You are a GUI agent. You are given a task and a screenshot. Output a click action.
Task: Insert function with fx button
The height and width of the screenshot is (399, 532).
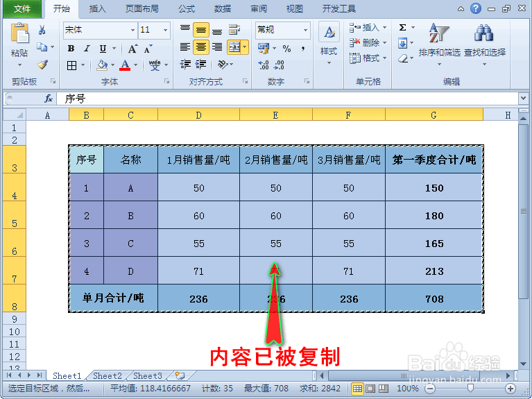tap(48, 99)
